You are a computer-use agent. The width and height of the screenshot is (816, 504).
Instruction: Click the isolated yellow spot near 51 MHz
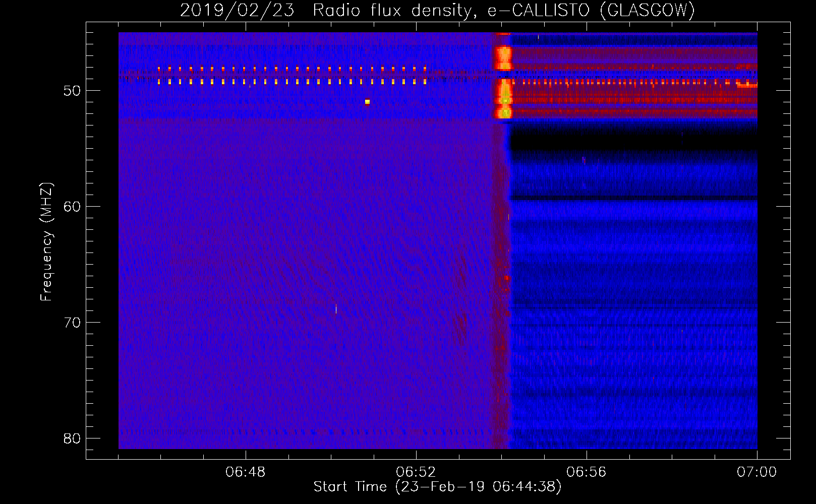point(367,102)
